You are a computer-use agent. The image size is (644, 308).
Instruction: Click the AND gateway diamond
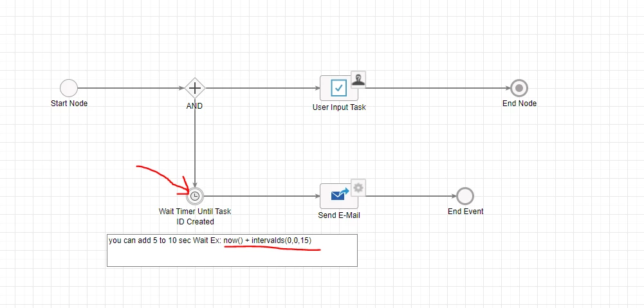point(195,88)
